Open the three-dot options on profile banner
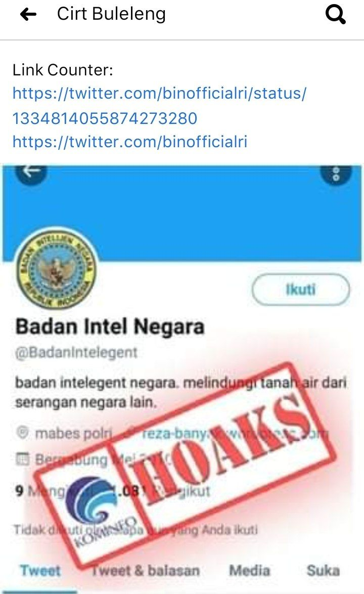Screen dimensions: 364x594 [336, 174]
